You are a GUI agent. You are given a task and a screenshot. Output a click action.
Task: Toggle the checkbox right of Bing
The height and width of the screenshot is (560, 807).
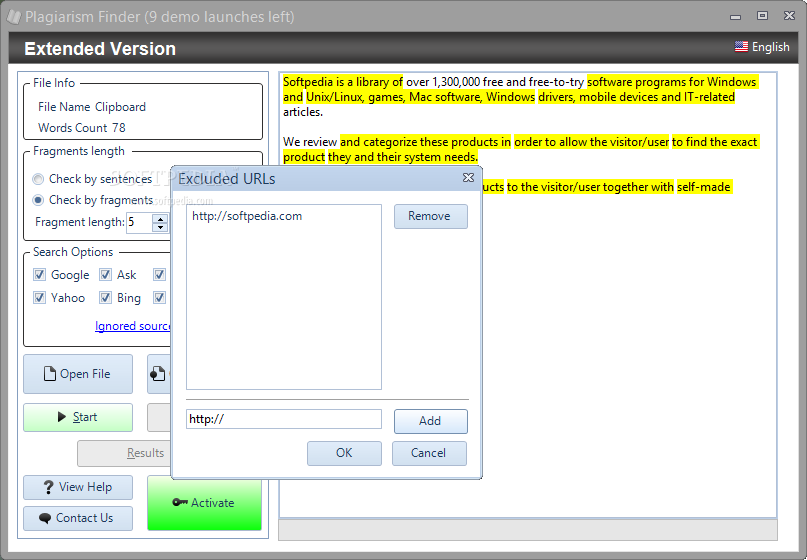tap(159, 298)
